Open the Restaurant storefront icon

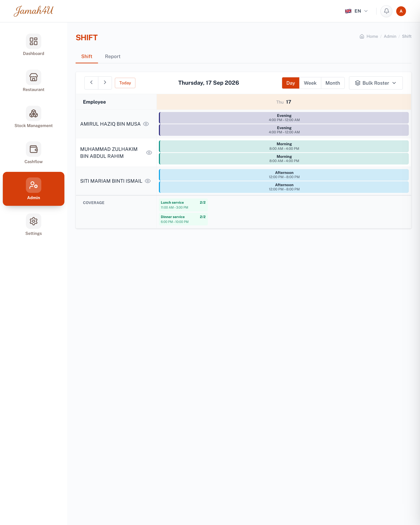[34, 77]
